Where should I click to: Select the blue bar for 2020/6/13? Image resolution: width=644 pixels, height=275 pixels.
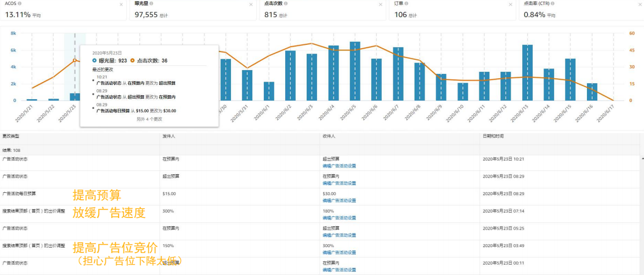[x=527, y=73]
